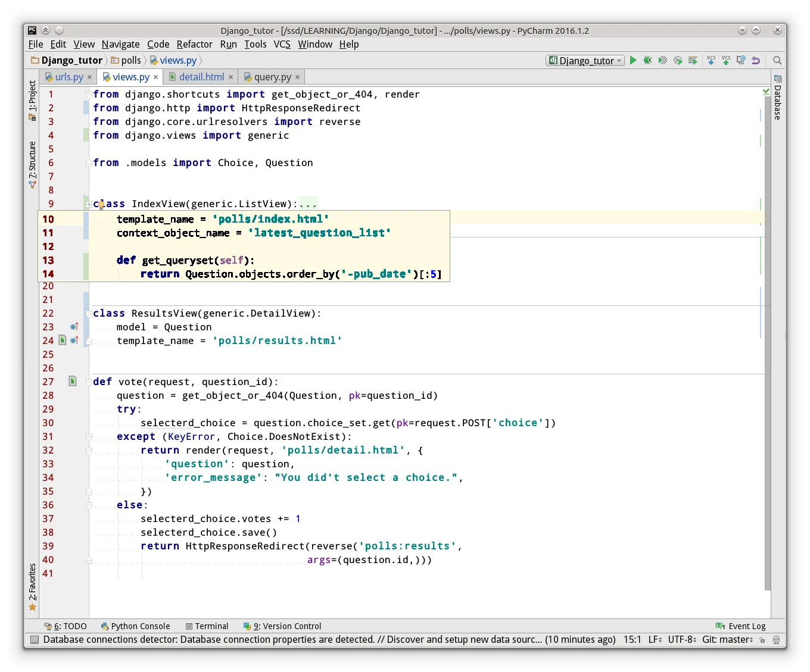The image size is (810, 672).
Task: Click the lock read-only icon in status bar
Action: pyautogui.click(x=762, y=640)
